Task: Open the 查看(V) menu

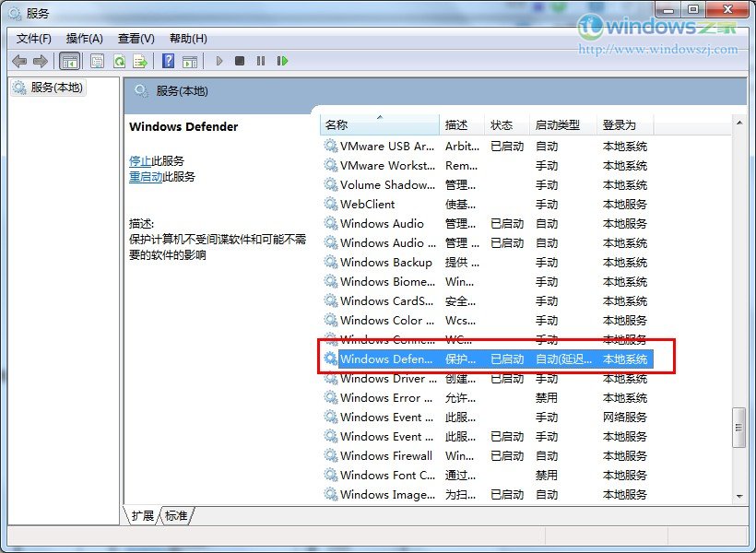Action: click(x=136, y=39)
